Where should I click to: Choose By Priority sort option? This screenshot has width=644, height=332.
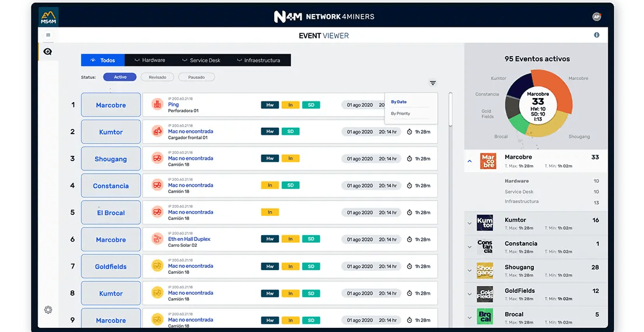point(400,113)
